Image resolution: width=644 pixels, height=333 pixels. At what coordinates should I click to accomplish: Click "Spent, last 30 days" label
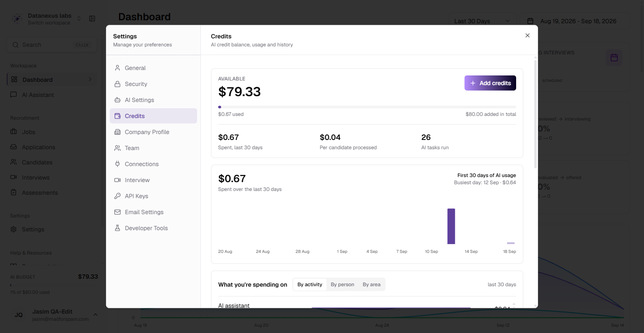click(x=240, y=148)
